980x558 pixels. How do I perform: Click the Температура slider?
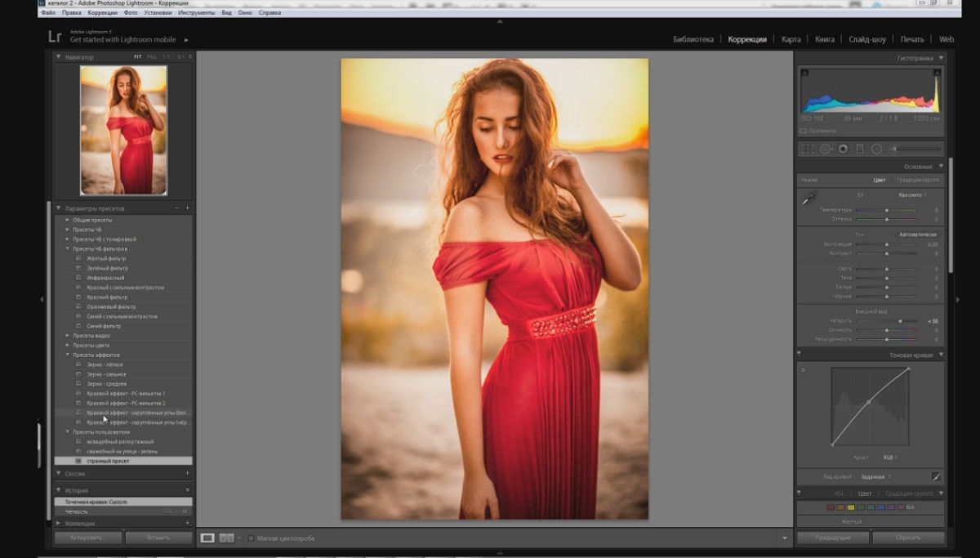click(x=886, y=210)
